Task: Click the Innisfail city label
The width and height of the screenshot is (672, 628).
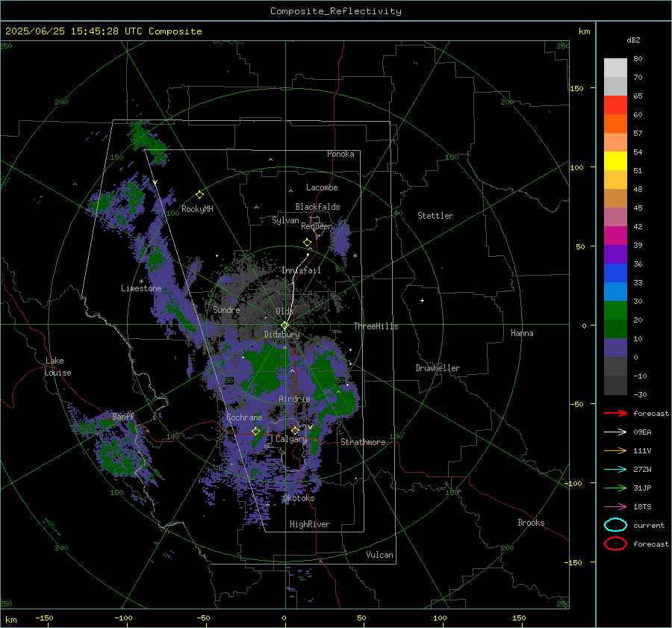Action: click(301, 270)
